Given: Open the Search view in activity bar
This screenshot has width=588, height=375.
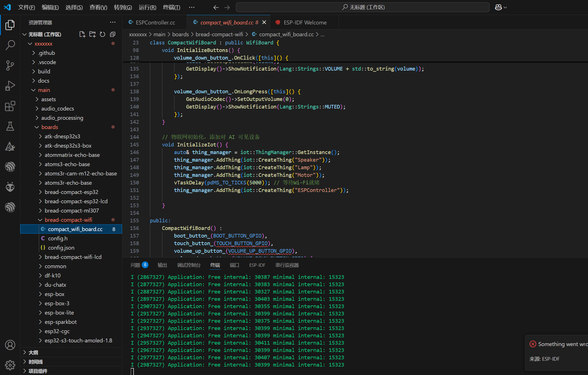Looking at the screenshot, I should click(x=10, y=45).
